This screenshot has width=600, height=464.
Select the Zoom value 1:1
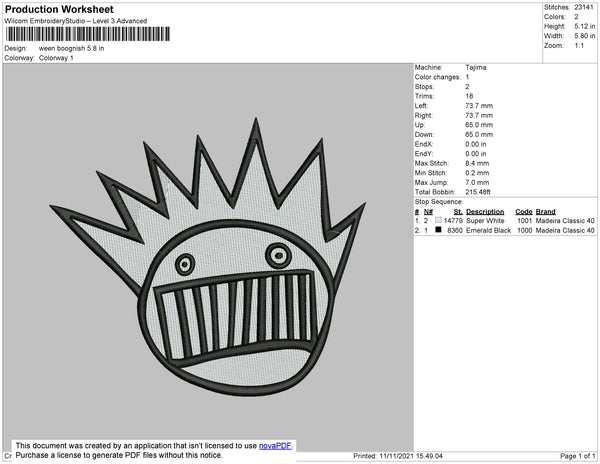pyautogui.click(x=579, y=46)
